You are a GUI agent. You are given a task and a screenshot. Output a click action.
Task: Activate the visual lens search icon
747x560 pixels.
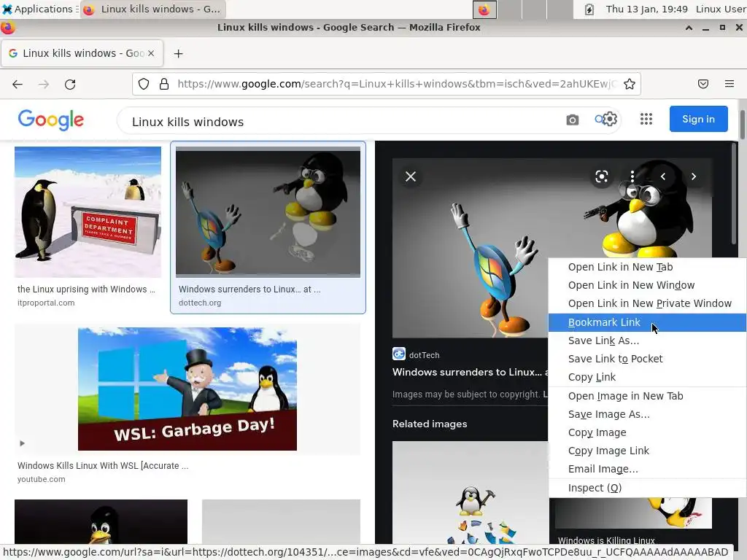coord(602,176)
